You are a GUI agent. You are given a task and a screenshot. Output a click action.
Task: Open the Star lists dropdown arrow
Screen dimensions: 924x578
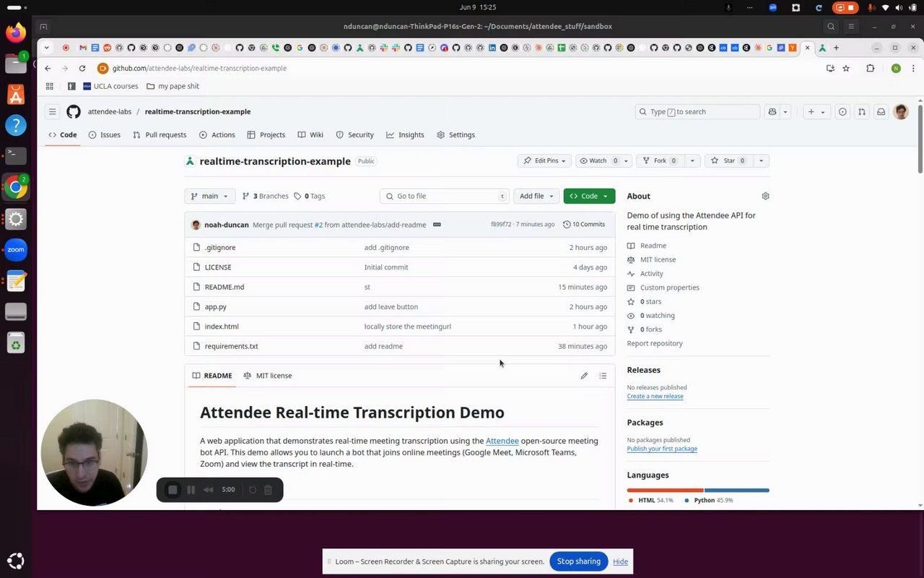point(761,160)
